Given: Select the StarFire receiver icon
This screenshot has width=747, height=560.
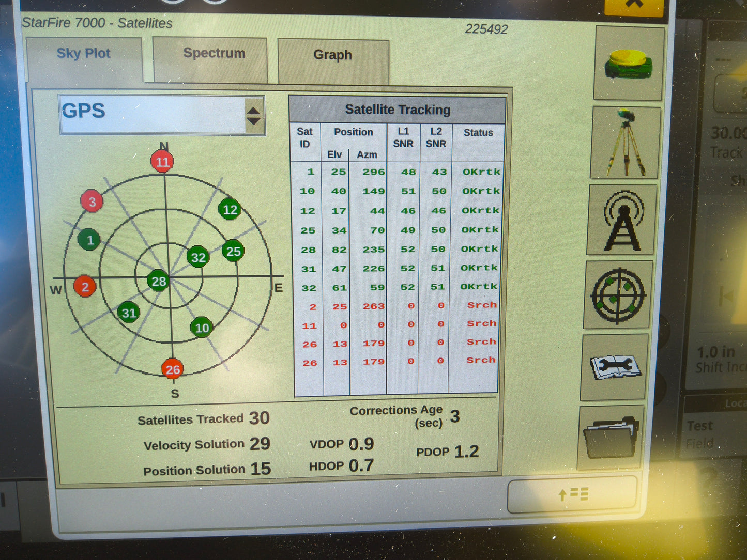Looking at the screenshot, I should coord(627,64).
